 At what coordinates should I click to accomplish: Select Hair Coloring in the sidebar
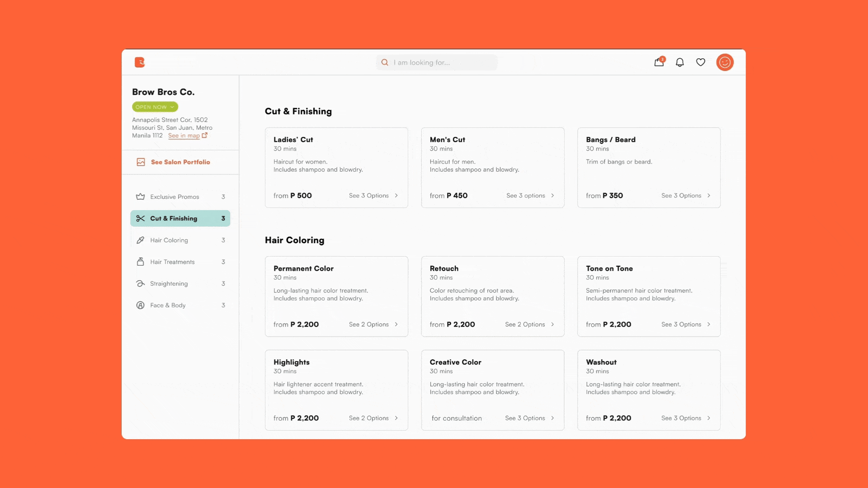(169, 240)
